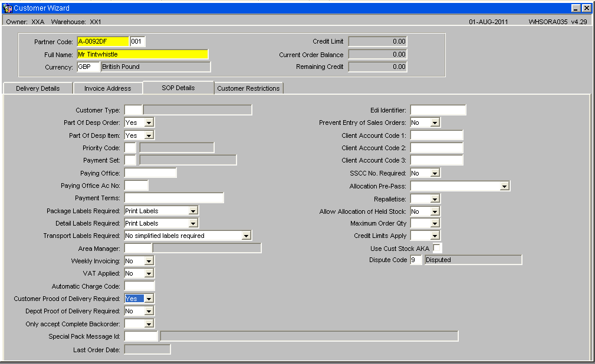This screenshot has width=595, height=364.
Task: Click the British Pound currency description
Action: 156,67
